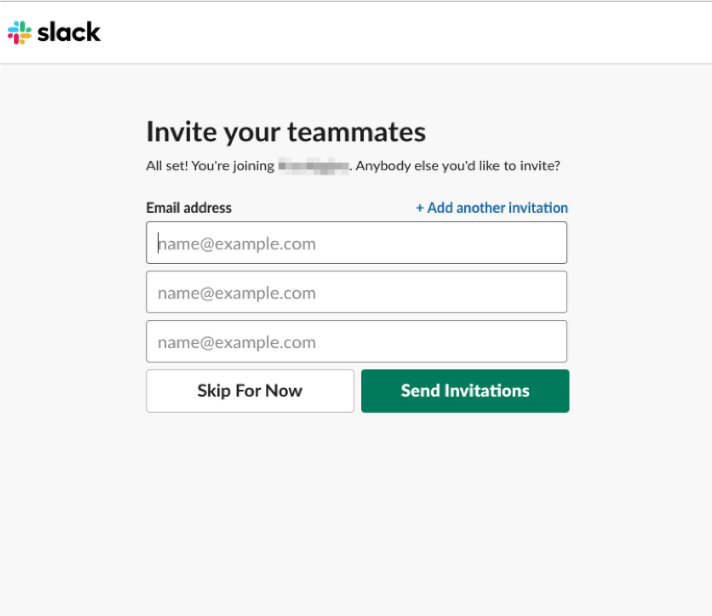
Task: Click the text cursor in the first field
Action: 158,243
